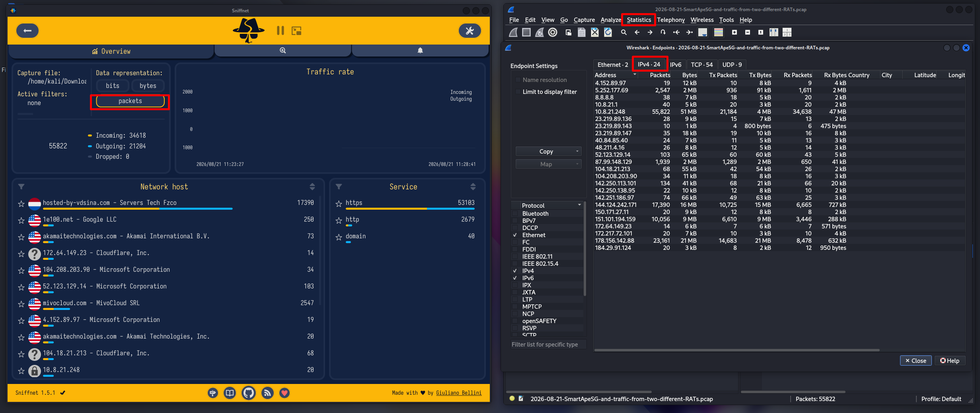This screenshot has height=413, width=980.
Task: Open Wireshark capture options gear icon
Action: point(553,33)
